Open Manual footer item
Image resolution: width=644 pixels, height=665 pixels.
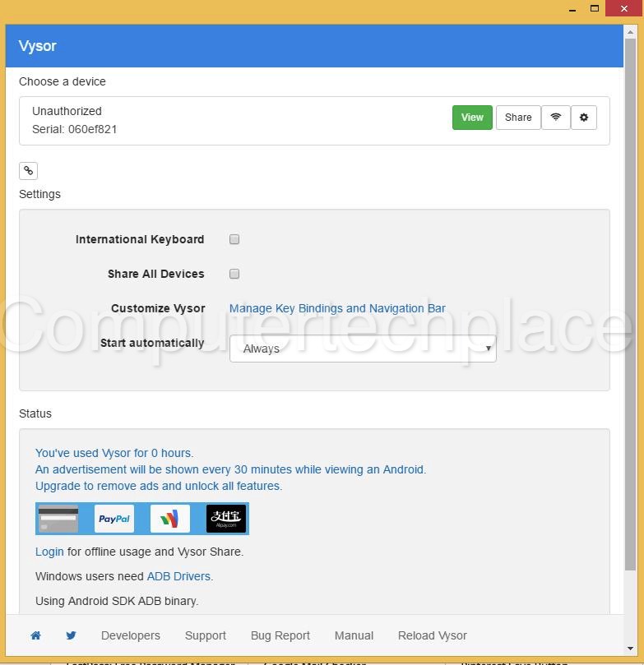354,635
